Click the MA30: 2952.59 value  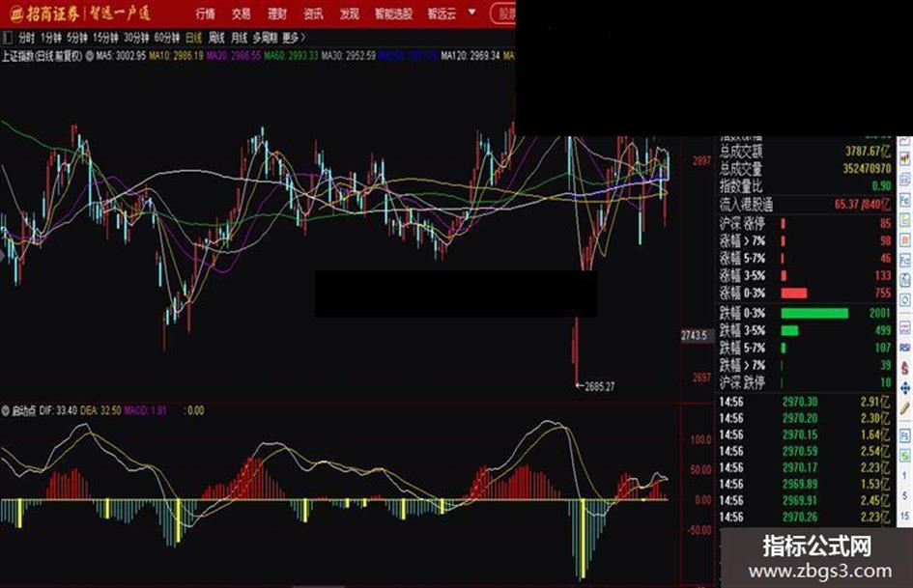tap(349, 56)
